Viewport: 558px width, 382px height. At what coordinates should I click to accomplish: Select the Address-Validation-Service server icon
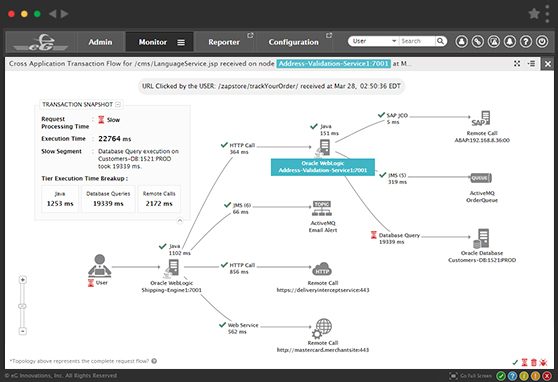pos(323,148)
